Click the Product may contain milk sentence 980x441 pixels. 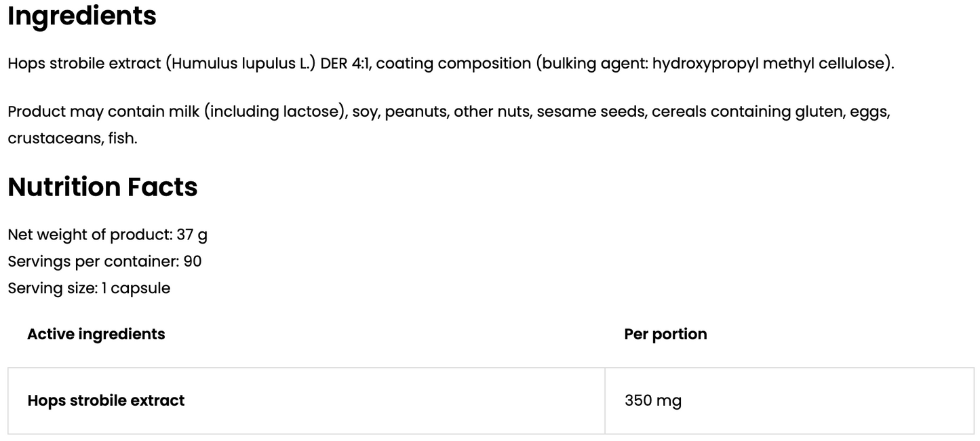[449, 125]
